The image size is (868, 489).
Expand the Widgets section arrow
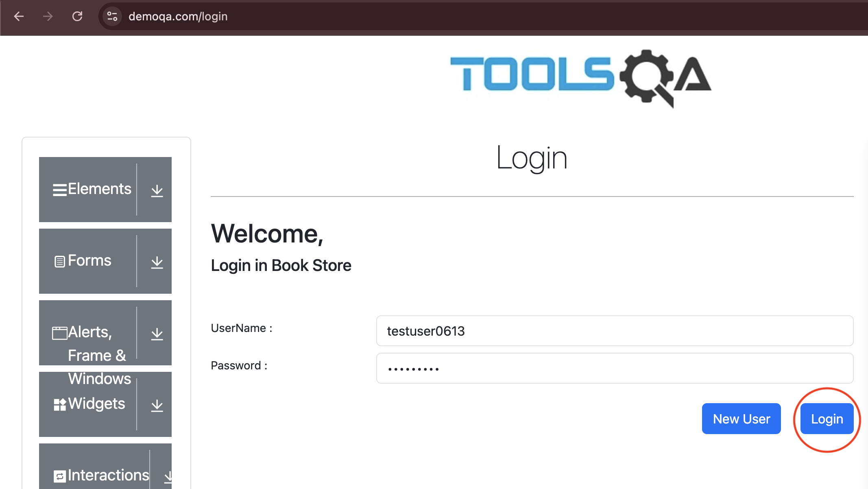click(157, 405)
